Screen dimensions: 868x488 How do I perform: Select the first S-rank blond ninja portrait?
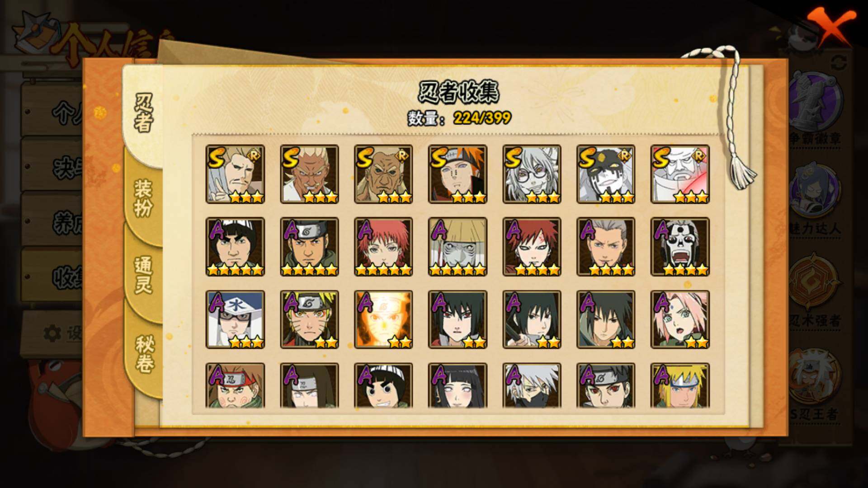click(235, 174)
